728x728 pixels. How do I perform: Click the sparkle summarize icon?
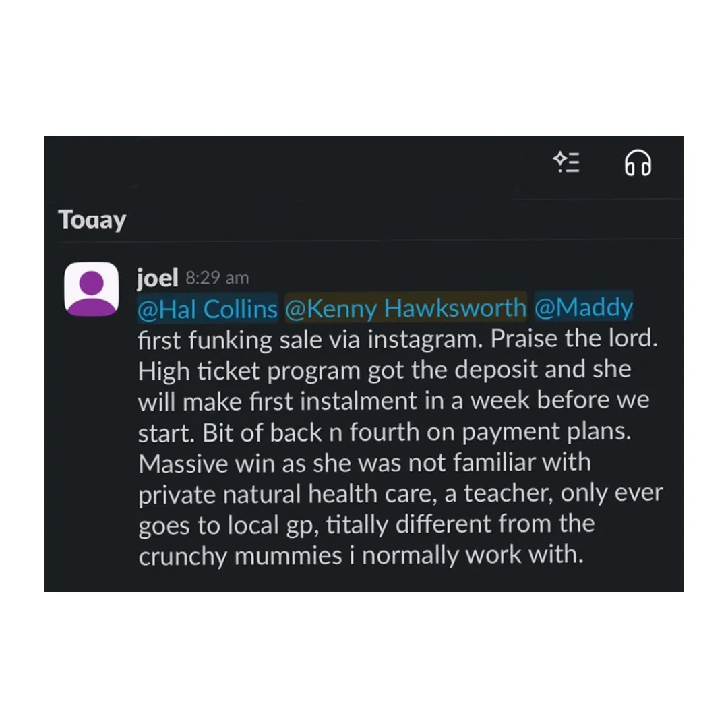566,162
